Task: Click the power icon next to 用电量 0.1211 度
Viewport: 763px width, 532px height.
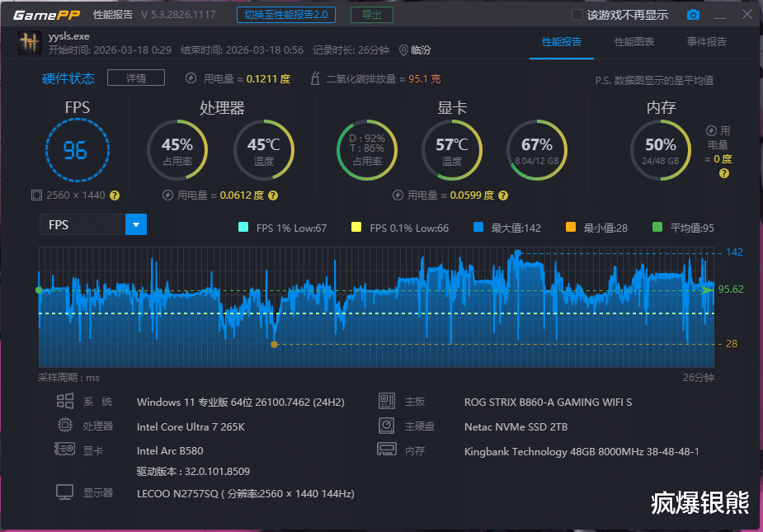Action: tap(191, 78)
